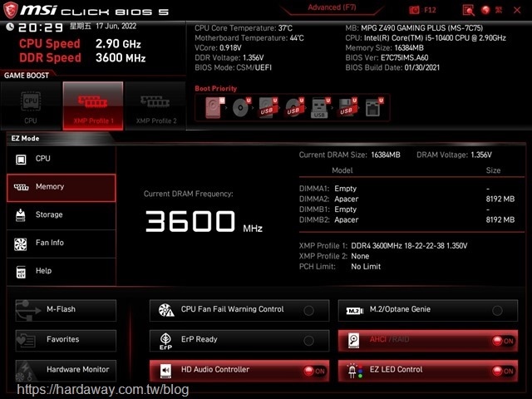Click the DRAM Voltage 1.356V value
This screenshot has width=532, height=399.
tap(480, 155)
